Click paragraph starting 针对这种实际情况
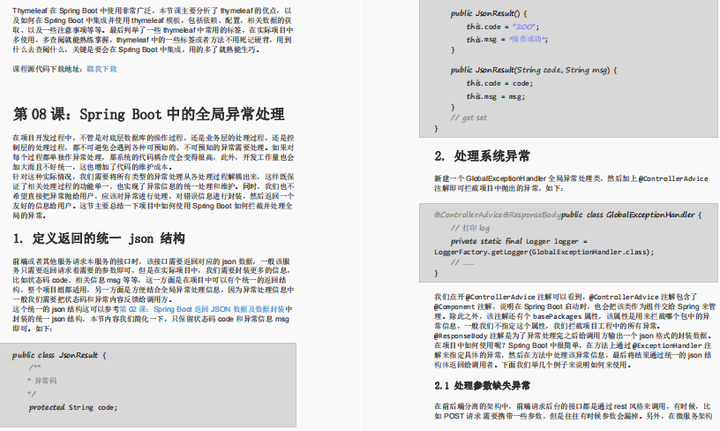Image resolution: width=720 pixels, height=431 pixels. pos(153,196)
